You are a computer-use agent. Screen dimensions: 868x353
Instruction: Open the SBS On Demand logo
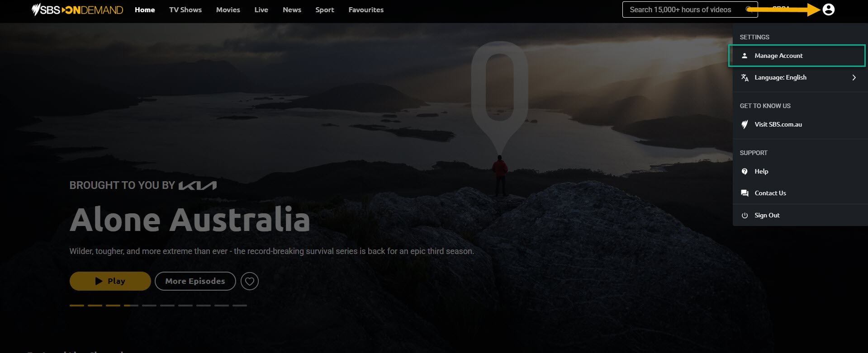tap(77, 10)
